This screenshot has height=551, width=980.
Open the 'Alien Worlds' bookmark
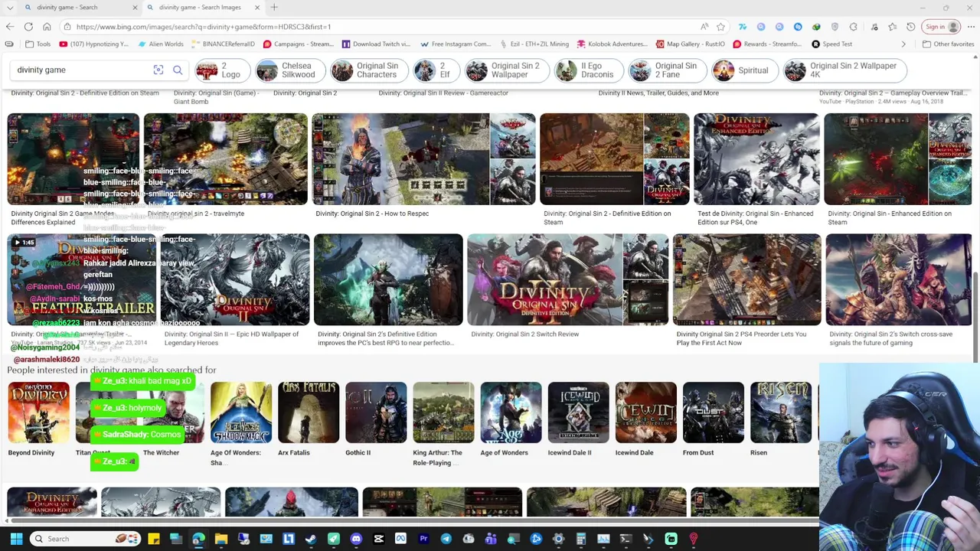click(x=161, y=44)
